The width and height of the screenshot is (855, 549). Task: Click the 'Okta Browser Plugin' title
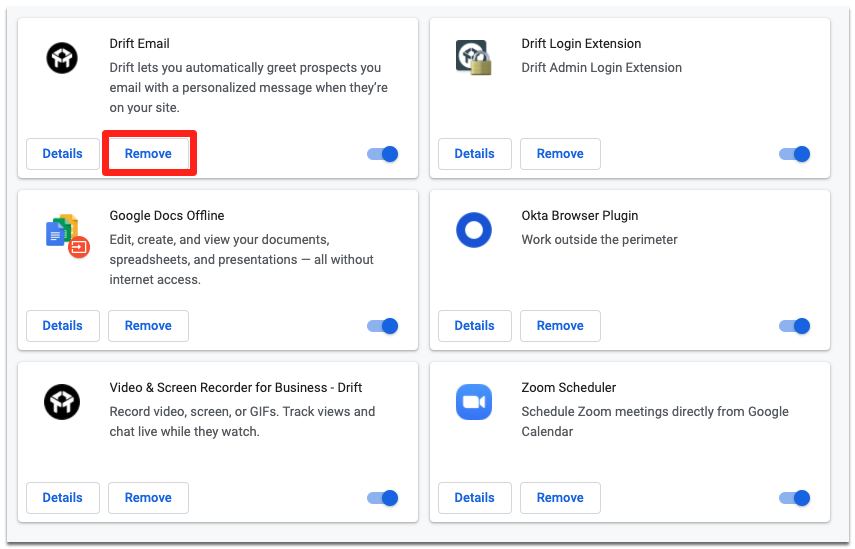(580, 216)
